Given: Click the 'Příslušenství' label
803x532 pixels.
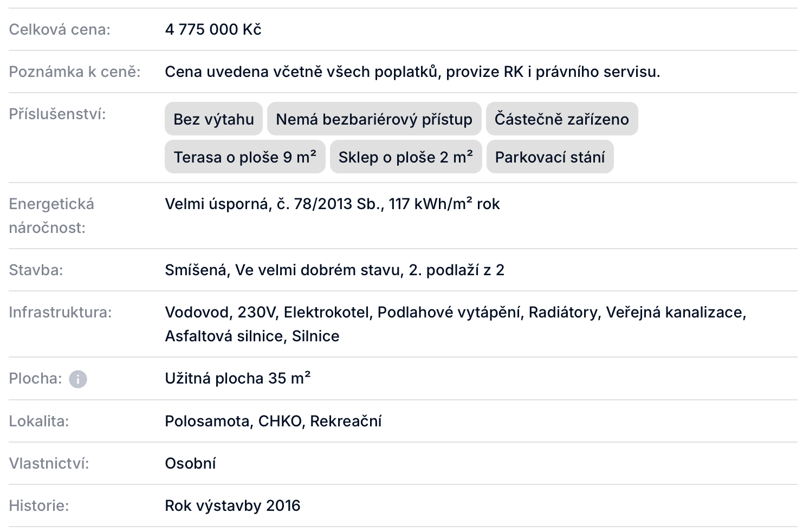Looking at the screenshot, I should point(57,114).
